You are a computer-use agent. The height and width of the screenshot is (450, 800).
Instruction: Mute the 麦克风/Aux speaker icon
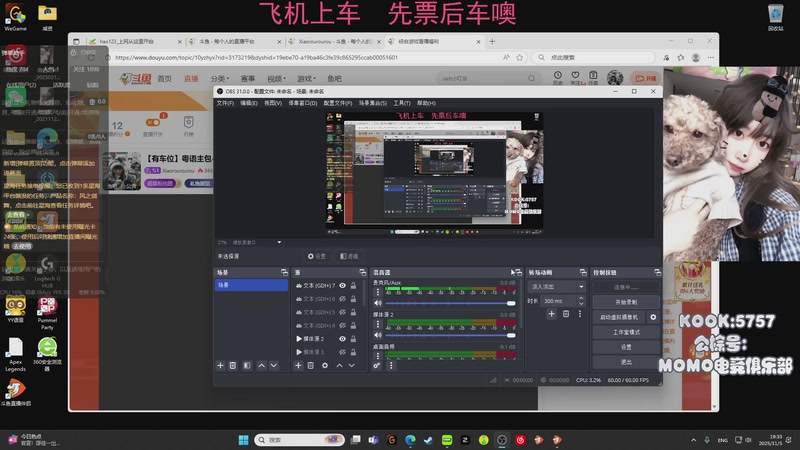(378, 303)
